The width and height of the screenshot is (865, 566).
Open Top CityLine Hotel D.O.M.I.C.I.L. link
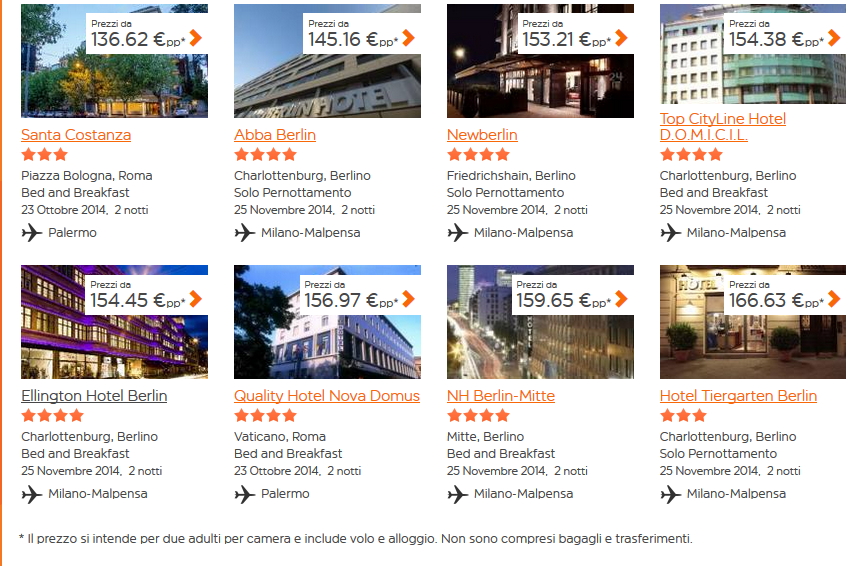coord(722,127)
